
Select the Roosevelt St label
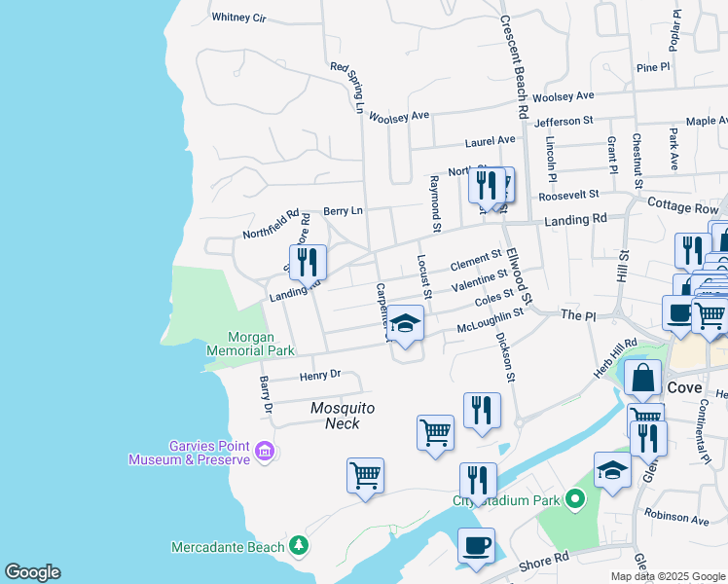pyautogui.click(x=568, y=196)
